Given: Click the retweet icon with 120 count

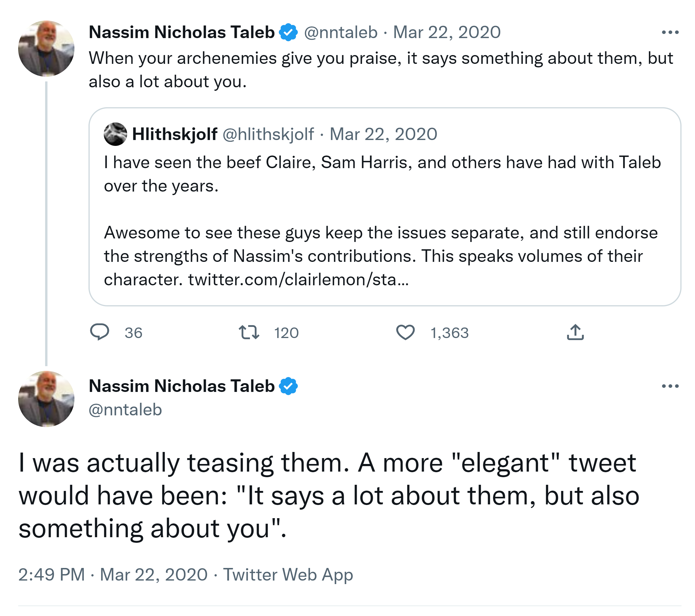Looking at the screenshot, I should (x=249, y=332).
